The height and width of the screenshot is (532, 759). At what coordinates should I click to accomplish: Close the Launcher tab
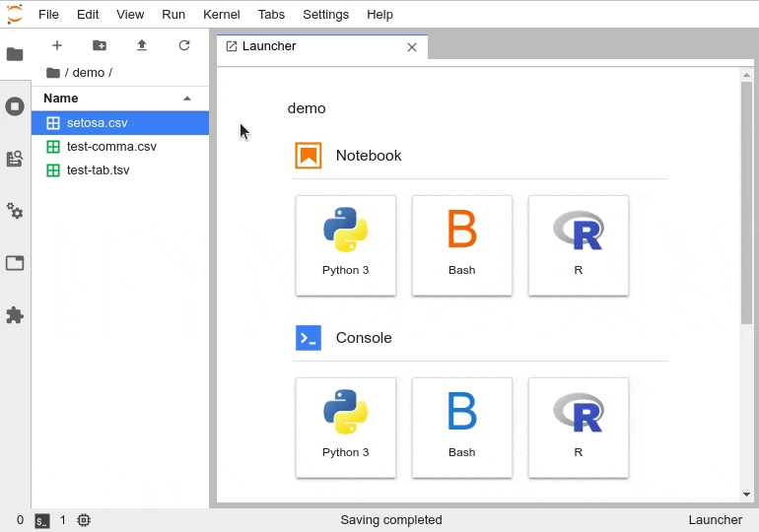tap(412, 47)
